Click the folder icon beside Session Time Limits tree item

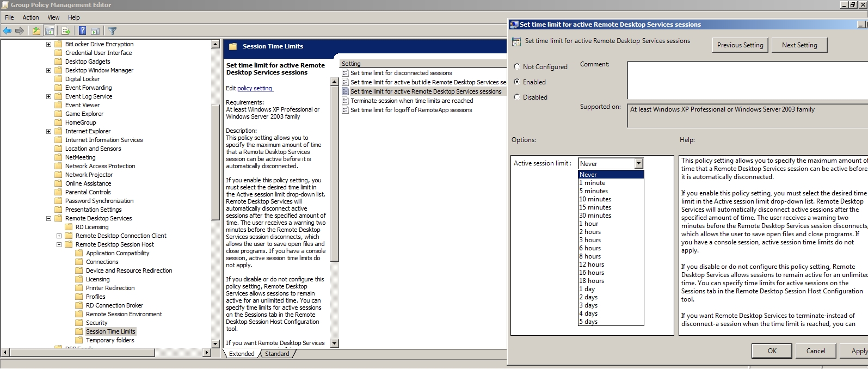point(79,331)
